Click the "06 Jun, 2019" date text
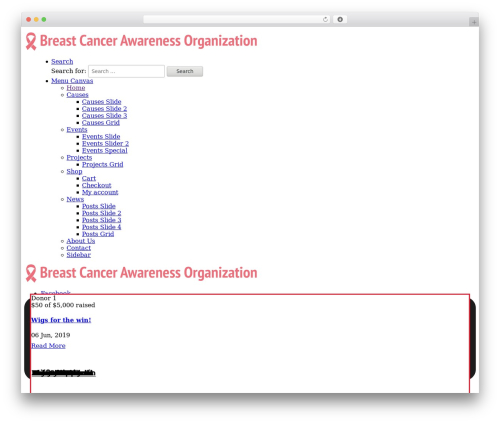 coord(51,335)
